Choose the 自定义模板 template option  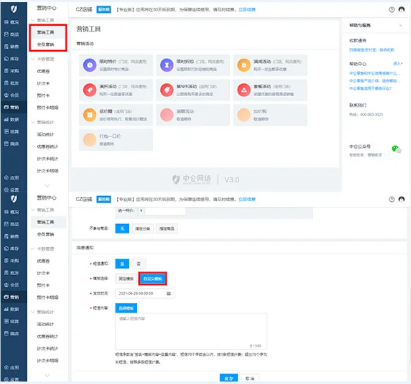tap(153, 279)
